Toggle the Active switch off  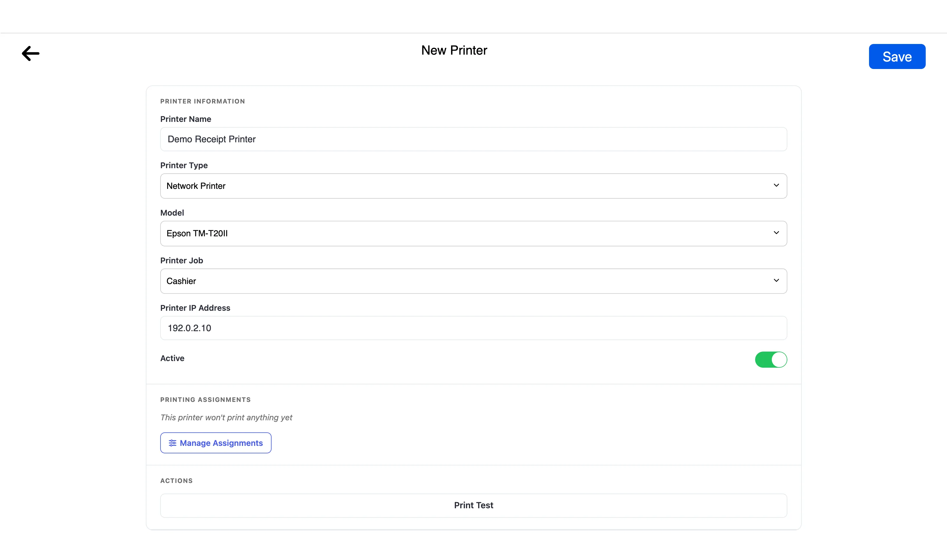tap(771, 360)
